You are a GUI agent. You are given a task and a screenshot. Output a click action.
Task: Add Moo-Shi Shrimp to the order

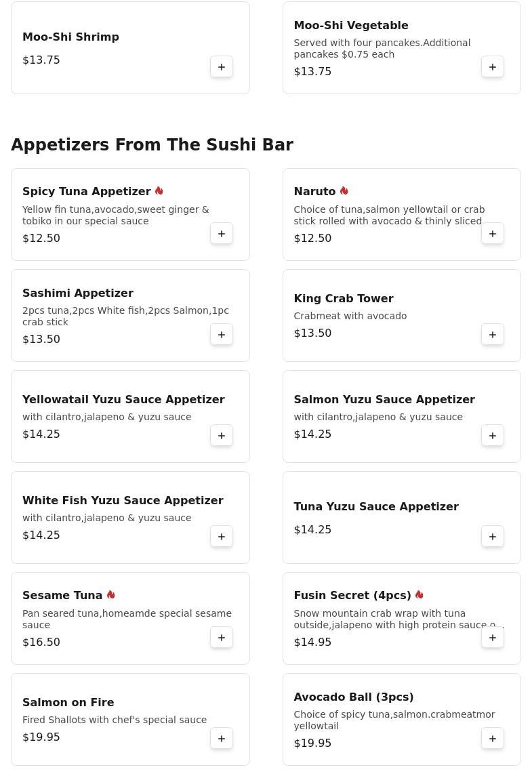222,67
